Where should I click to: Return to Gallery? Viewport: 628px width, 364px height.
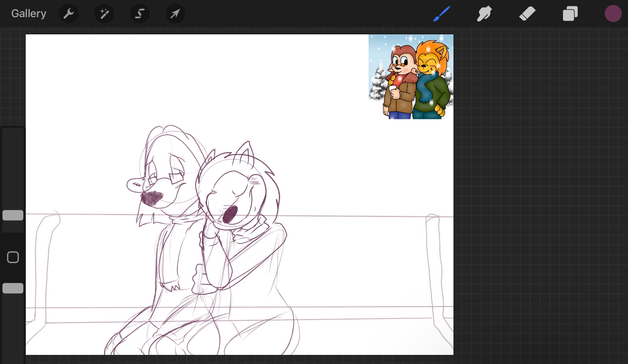point(29,13)
